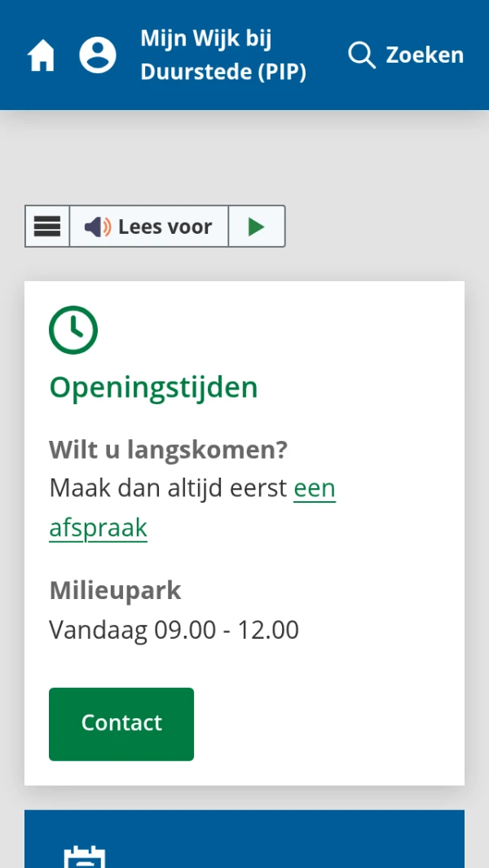
Task: Open Mijn Wijk bij Duurstede (PIP)
Action: [222, 55]
